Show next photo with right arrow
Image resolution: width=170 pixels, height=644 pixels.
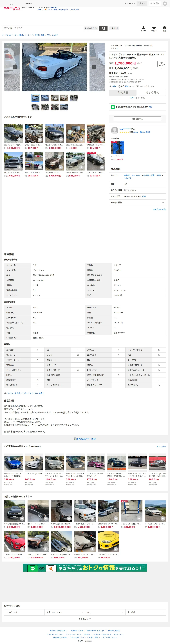click(94, 67)
